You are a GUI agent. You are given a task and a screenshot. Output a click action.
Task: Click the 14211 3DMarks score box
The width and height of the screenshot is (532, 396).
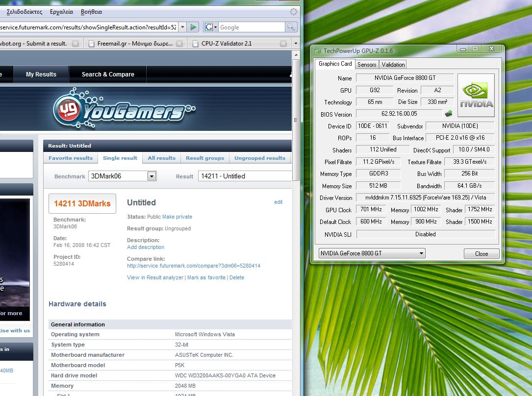point(82,203)
